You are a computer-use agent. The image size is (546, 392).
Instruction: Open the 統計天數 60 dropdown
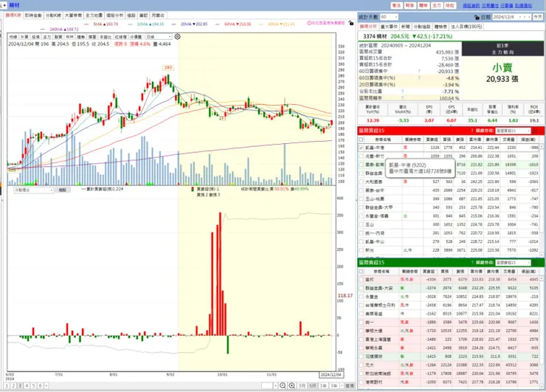tap(389, 17)
